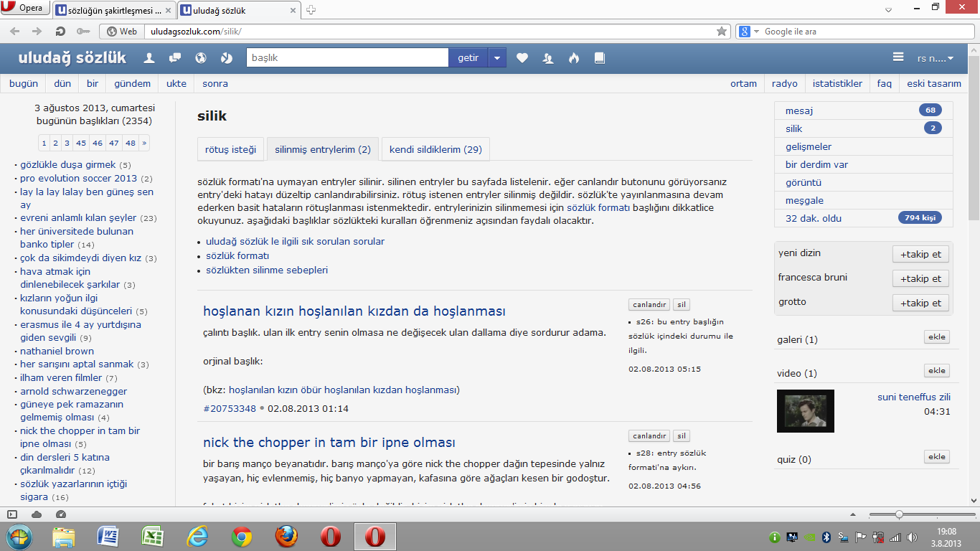Click the getir button
Image resolution: width=980 pixels, height=551 pixels.
click(x=468, y=58)
